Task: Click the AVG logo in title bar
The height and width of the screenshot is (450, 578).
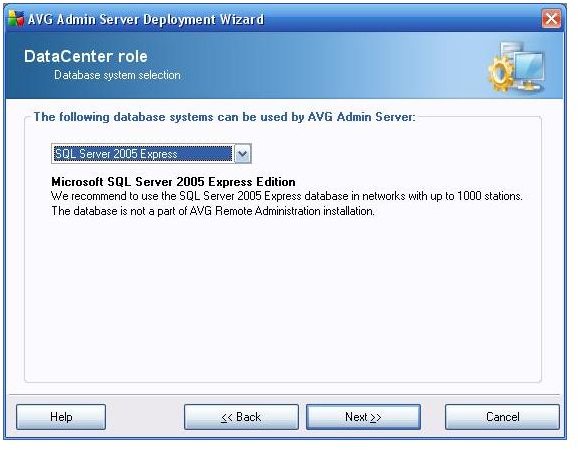Action: 16,19
